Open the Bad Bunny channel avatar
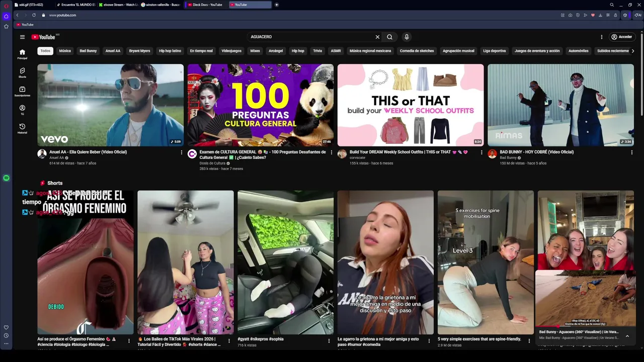Viewport: 644px width, 362px height. (x=492, y=154)
